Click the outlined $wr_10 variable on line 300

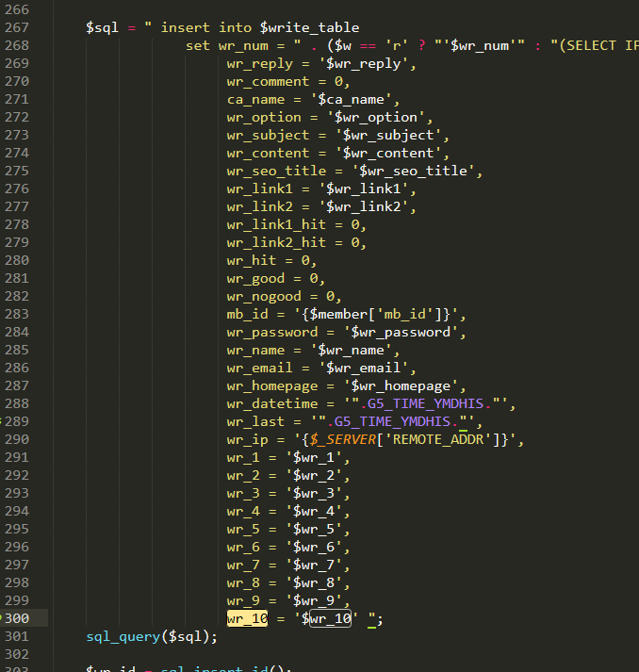pyautogui.click(x=328, y=618)
